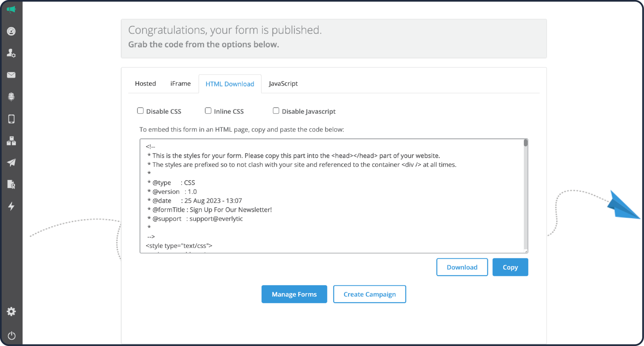Click the Create Campaign button

point(369,294)
